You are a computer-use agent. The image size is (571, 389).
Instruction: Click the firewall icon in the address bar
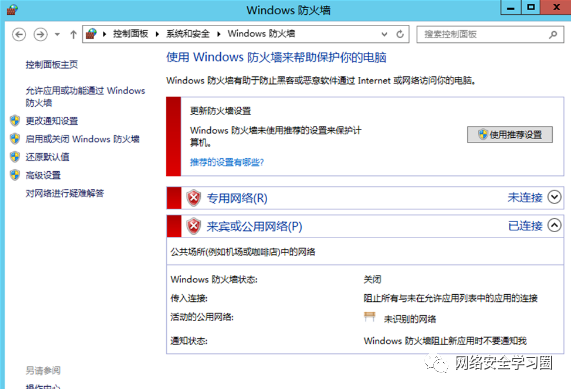[x=91, y=34]
